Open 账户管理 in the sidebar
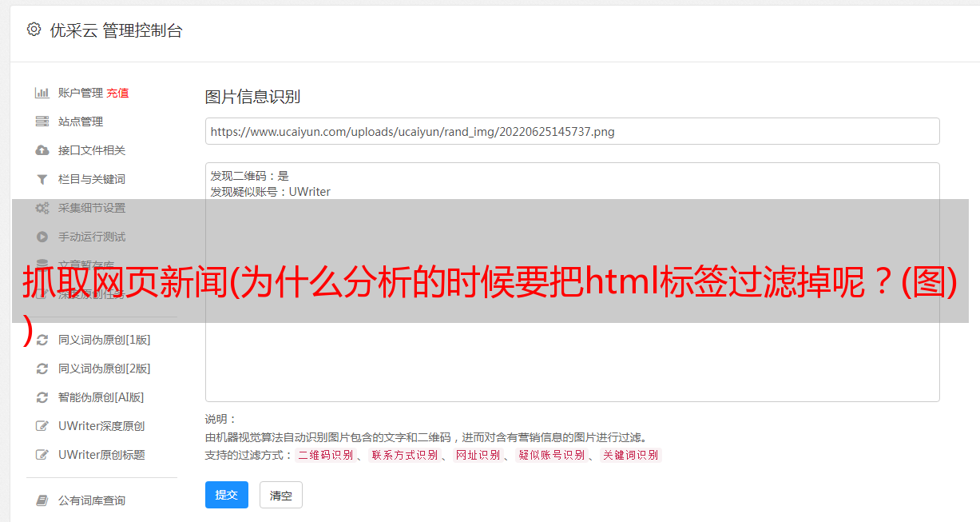This screenshot has height=522, width=980. (81, 93)
